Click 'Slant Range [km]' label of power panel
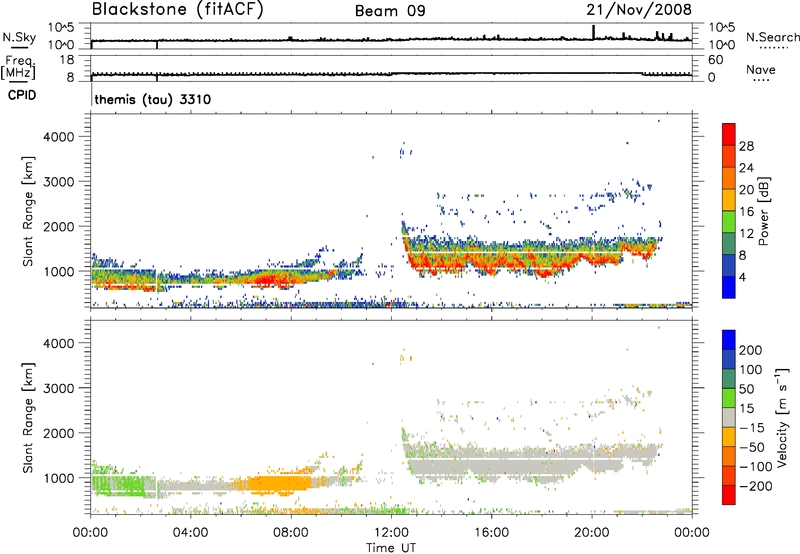The image size is (800, 554). 28,211
